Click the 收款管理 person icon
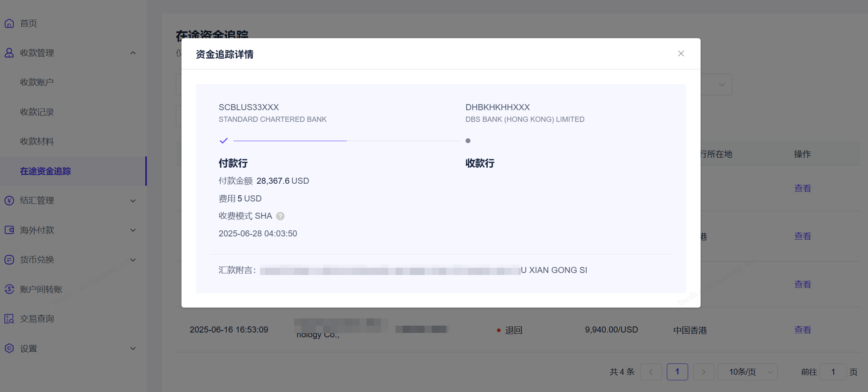The height and width of the screenshot is (392, 868). tap(9, 53)
